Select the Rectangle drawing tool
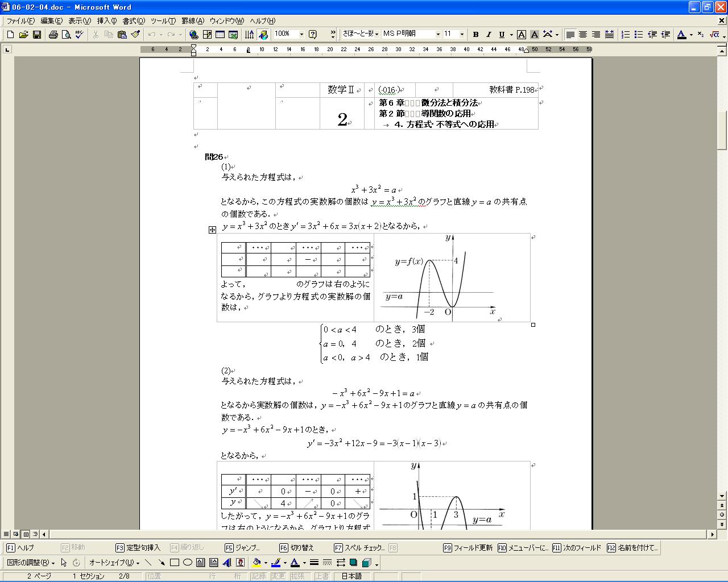Viewport: 728px width, 582px height. [x=175, y=563]
